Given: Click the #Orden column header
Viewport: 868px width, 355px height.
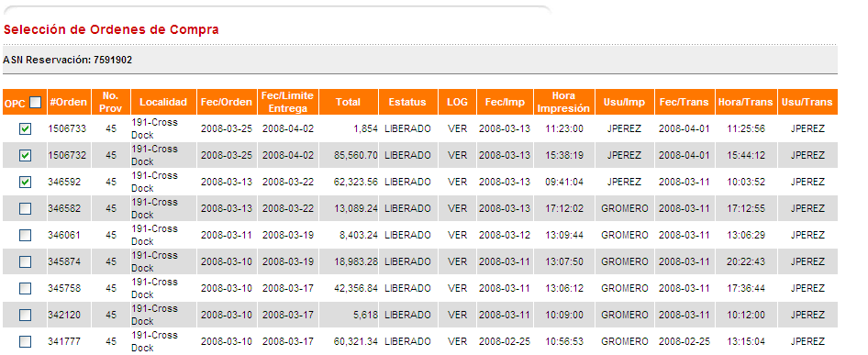Looking at the screenshot, I should (69, 102).
